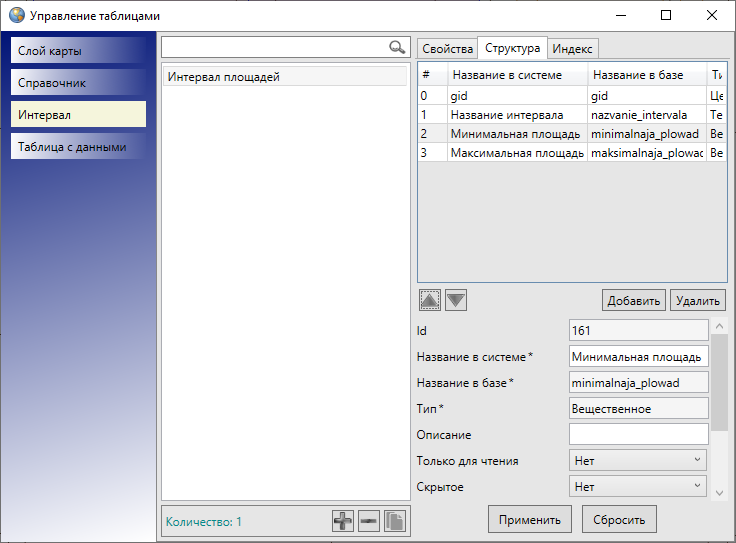This screenshot has width=736, height=543.
Task: Select the "Интервал площадей" list item
Action: pyautogui.click(x=285, y=77)
